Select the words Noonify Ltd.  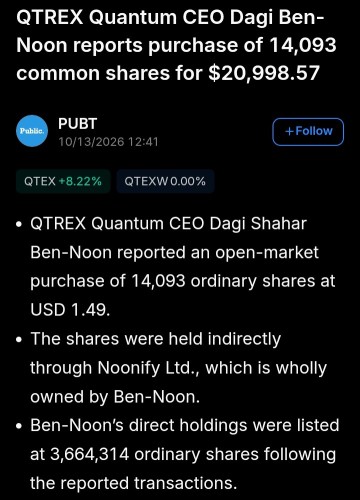pos(148,368)
